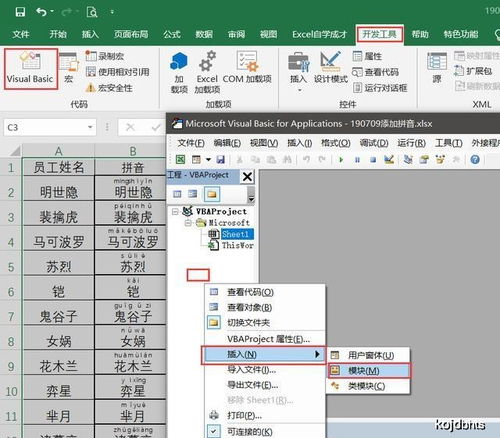Collapse the Microsoft Excel objects folder

pyautogui.click(x=188, y=223)
